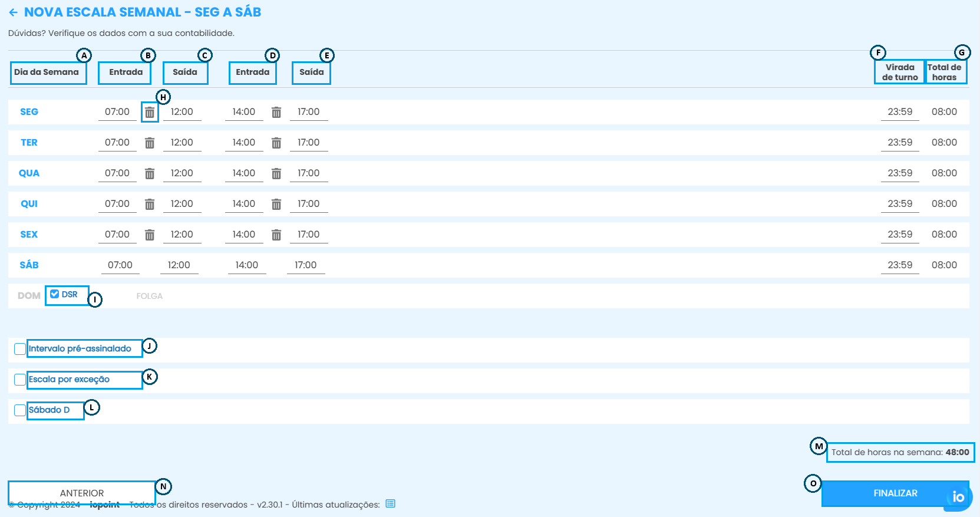The image size is (980, 517).
Task: Click the SEX second entry time 14:00
Action: [x=244, y=235]
